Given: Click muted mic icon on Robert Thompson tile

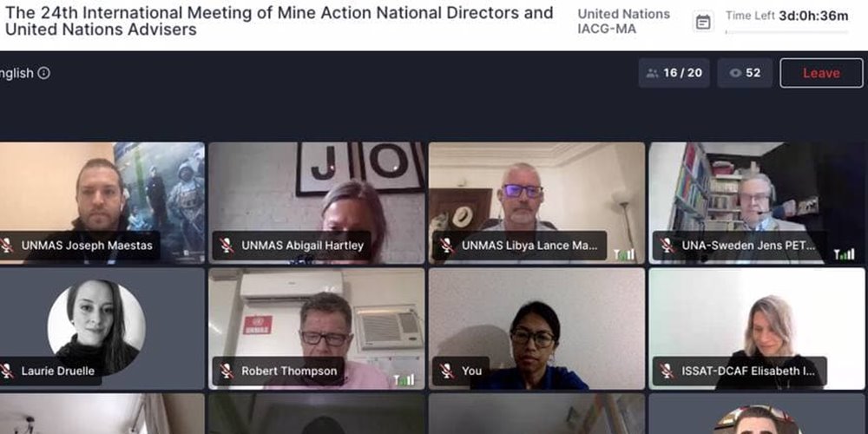Looking at the screenshot, I should point(227,371).
